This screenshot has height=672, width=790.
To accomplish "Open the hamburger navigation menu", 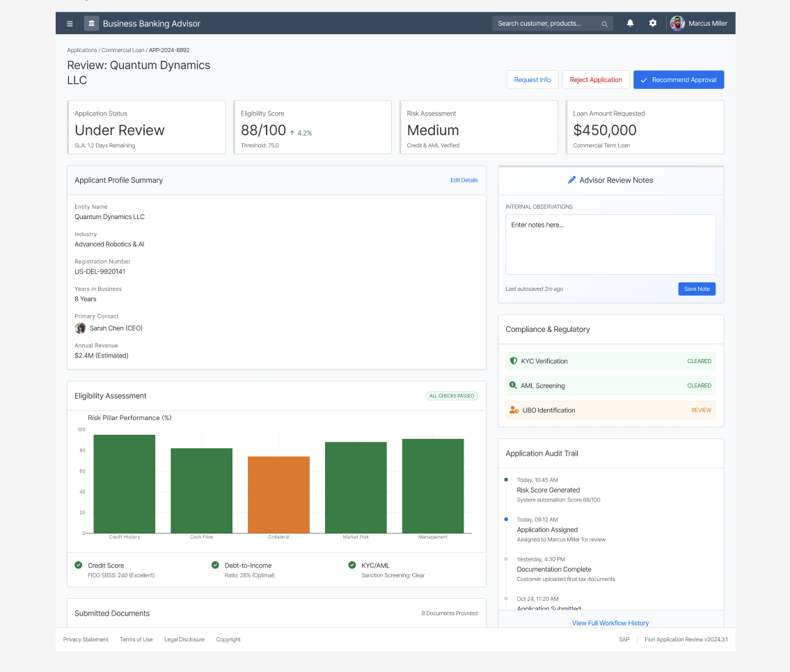I will click(x=70, y=24).
